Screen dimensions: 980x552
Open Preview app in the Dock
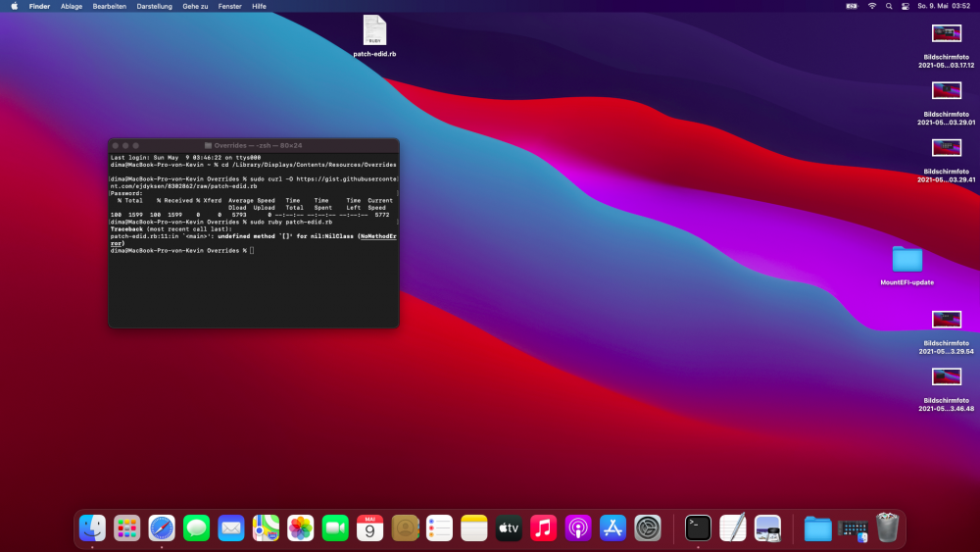pos(767,528)
